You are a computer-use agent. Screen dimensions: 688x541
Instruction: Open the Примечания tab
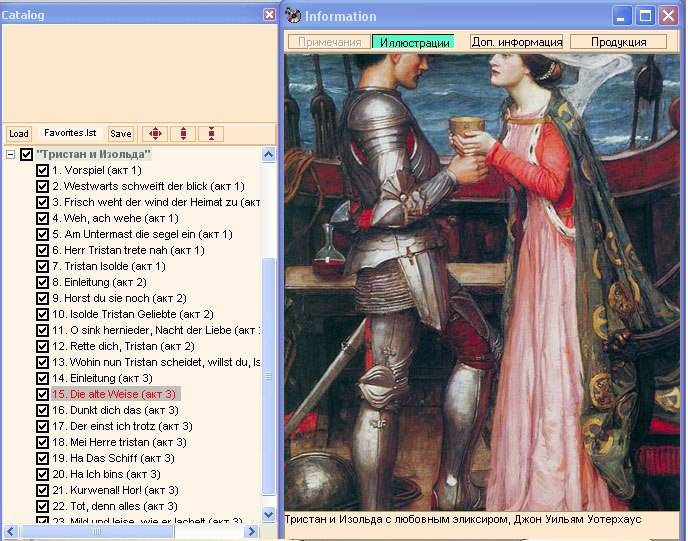329,42
